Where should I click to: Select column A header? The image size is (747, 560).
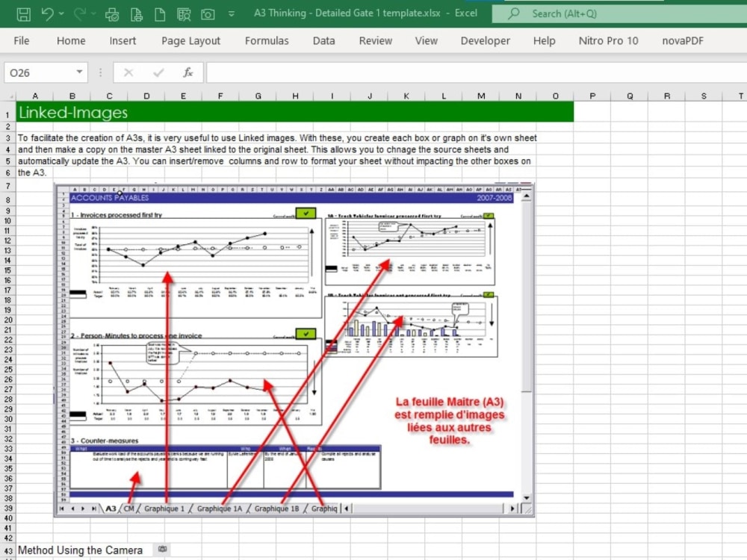point(35,96)
